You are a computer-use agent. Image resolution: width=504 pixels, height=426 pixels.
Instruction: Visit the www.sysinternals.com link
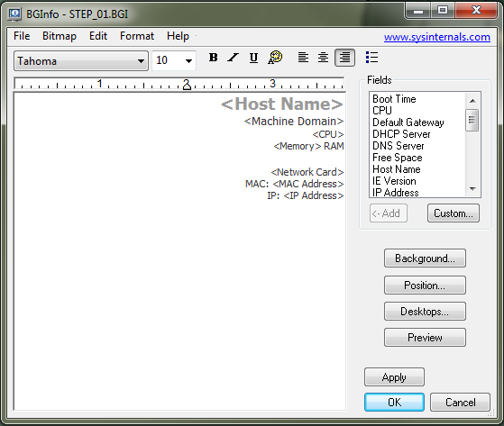click(436, 37)
